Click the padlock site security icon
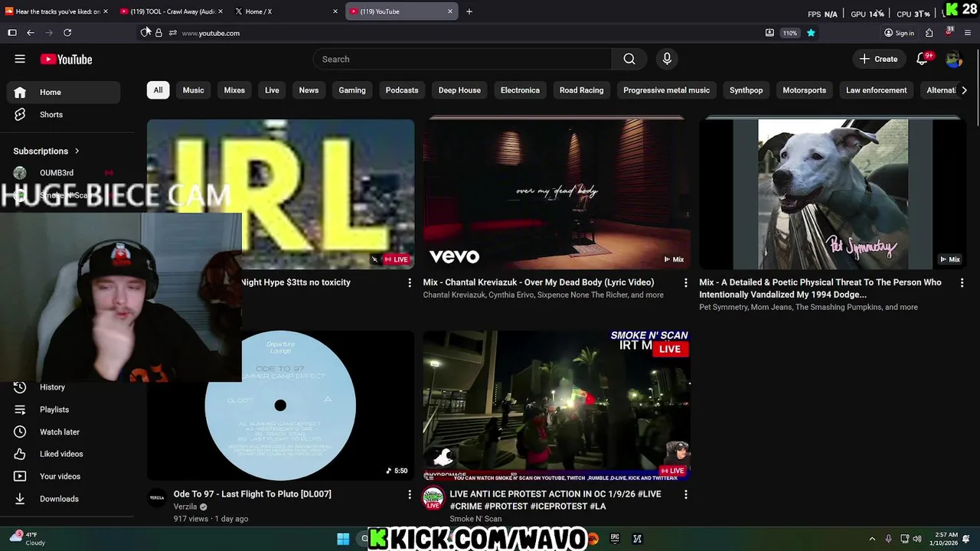The image size is (980, 551). (x=158, y=33)
